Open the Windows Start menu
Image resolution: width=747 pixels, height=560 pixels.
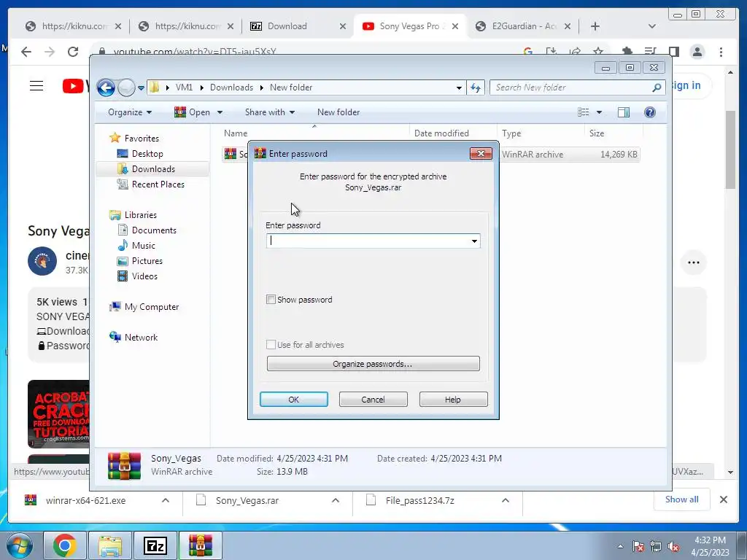pyautogui.click(x=19, y=545)
